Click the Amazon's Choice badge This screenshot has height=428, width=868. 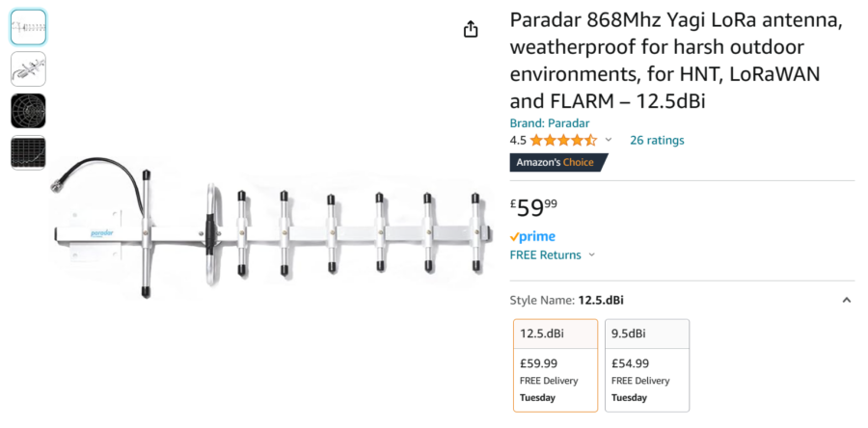(x=558, y=163)
